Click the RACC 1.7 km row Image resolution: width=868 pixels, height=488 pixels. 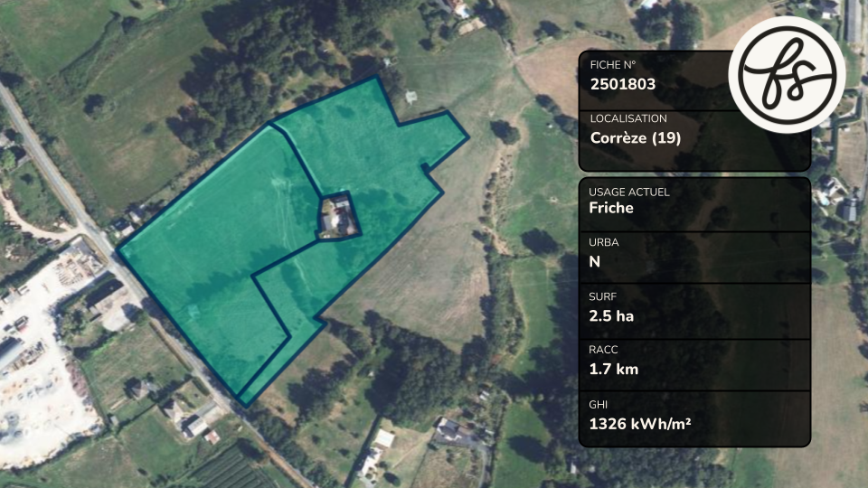coord(694,365)
